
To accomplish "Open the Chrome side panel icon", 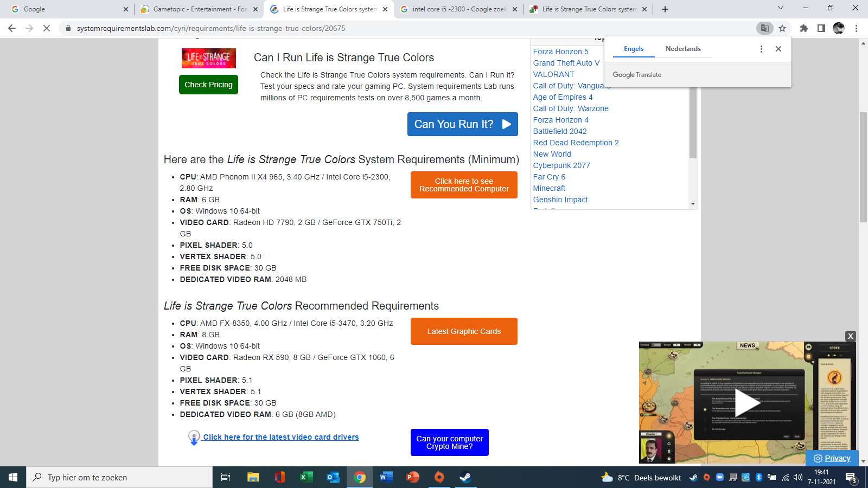I will tap(821, 28).
